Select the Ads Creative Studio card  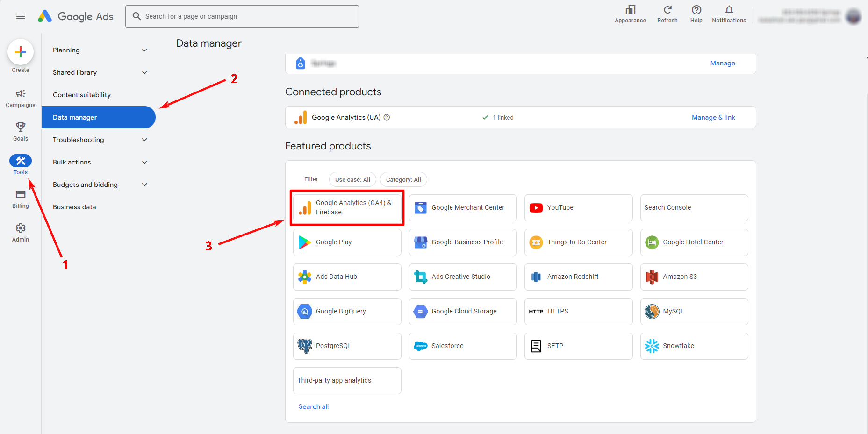[x=463, y=277]
